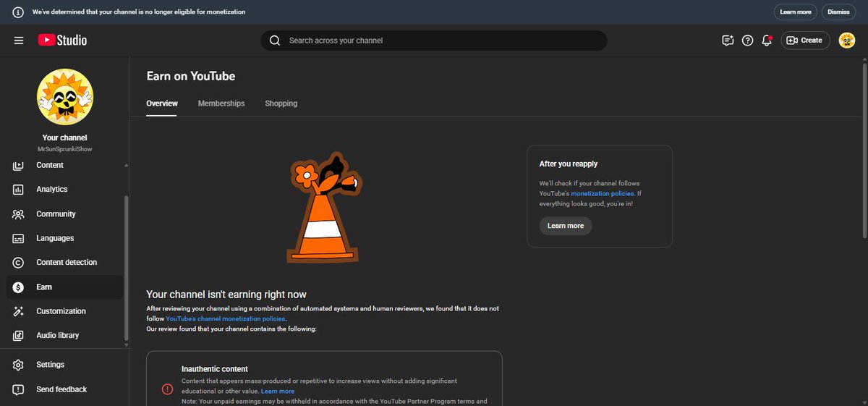Click the After you reapply title
Image resolution: width=868 pixels, height=406 pixels.
(569, 164)
